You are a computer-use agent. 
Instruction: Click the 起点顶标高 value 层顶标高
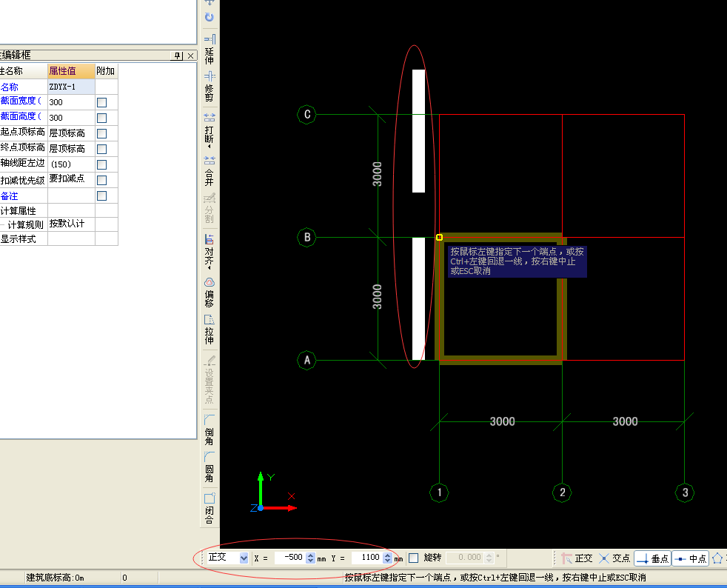(71, 133)
